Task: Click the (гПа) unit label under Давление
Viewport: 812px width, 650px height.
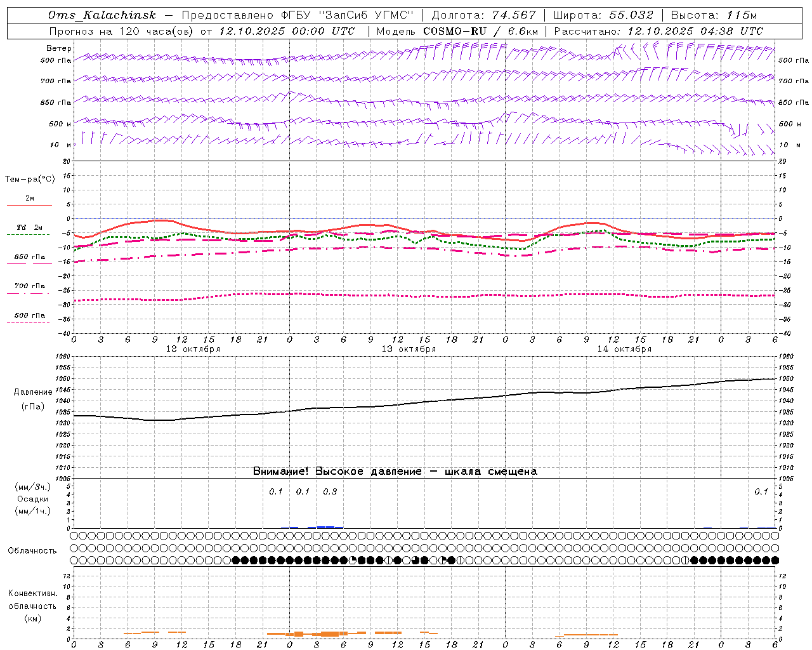Action: tap(33, 407)
